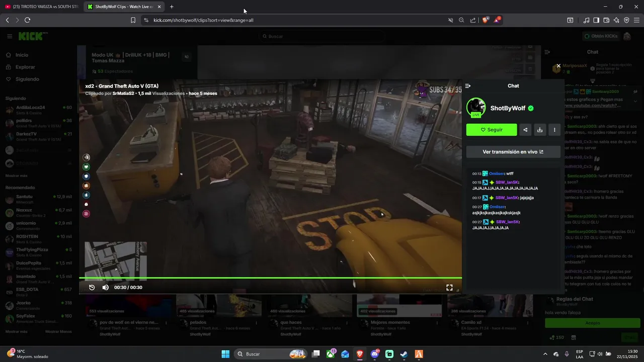Image resolution: width=644 pixels, height=362 pixels.
Task: Replay the clip with the restart icon
Action: (92, 288)
